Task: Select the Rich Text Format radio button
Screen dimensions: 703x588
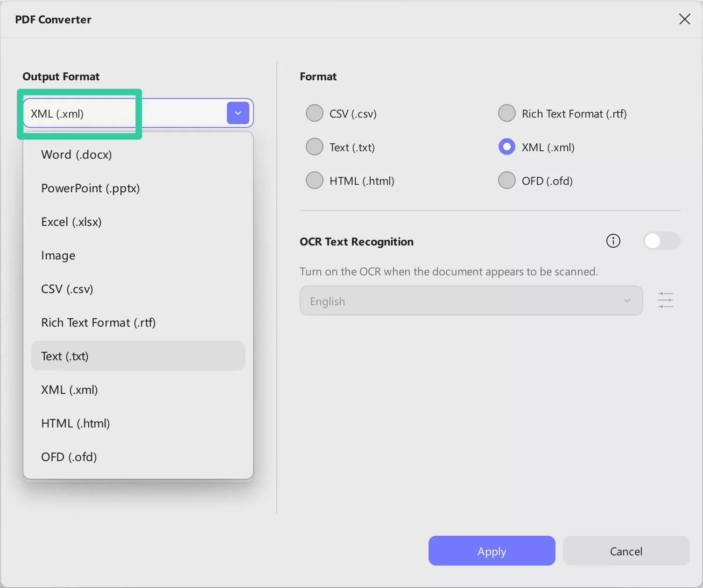Action: (507, 113)
